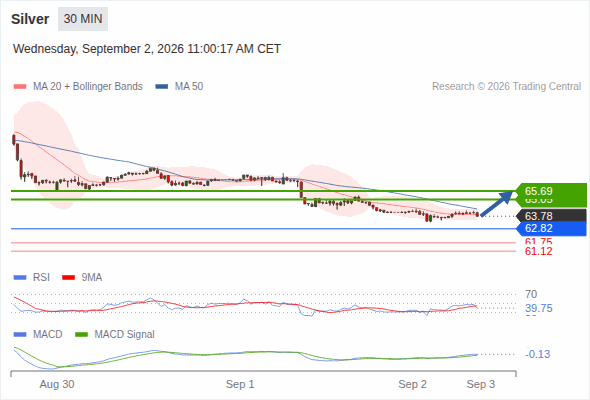This screenshot has width=590, height=400.
Task: Toggle the RSI legend entry
Action: (x=32, y=277)
